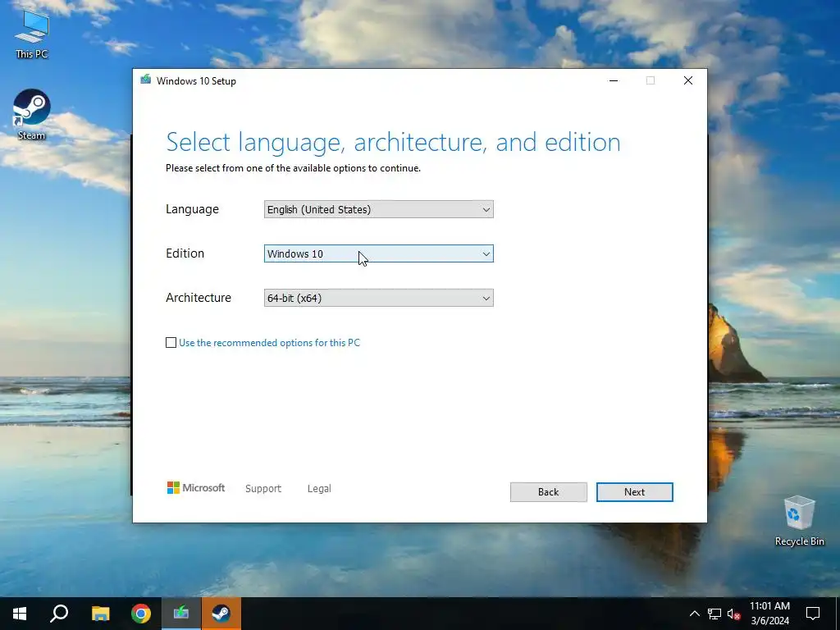Open the Support link
Image resolution: width=840 pixels, height=630 pixels.
[263, 489]
